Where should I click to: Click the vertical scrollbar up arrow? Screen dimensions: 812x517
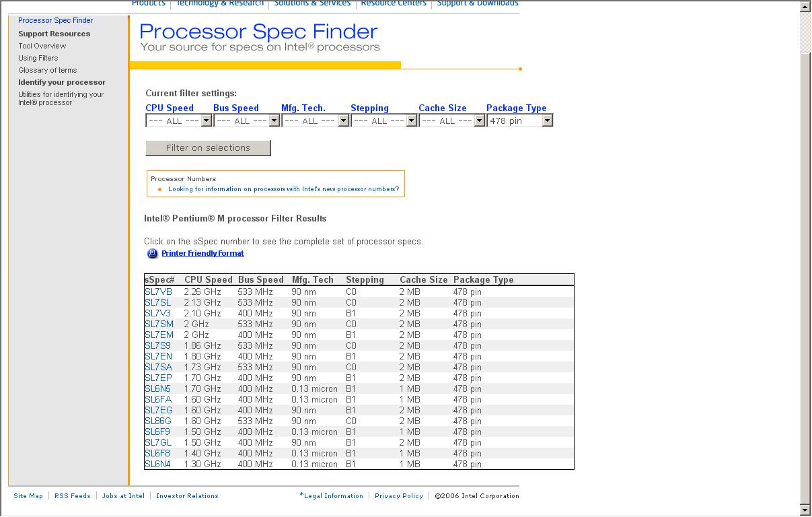(x=805, y=7)
